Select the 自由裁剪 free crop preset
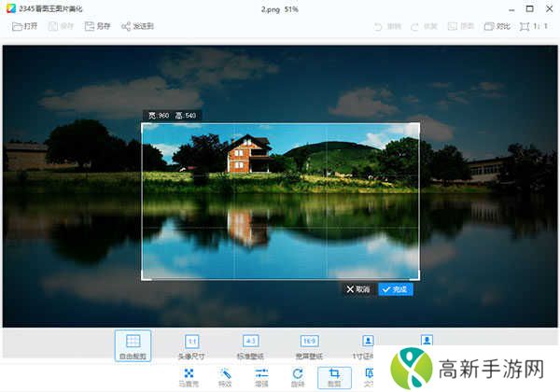Viewport: 560px width, 392px height. (133, 345)
